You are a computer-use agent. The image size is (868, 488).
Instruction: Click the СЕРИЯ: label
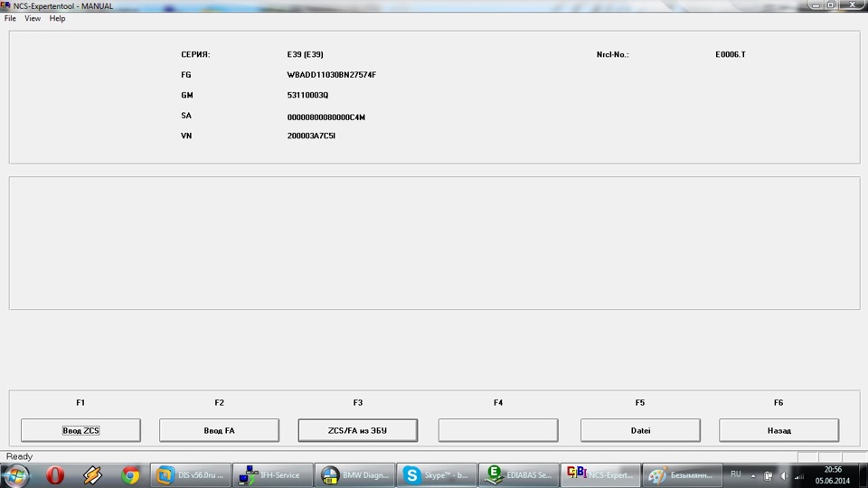pos(195,54)
